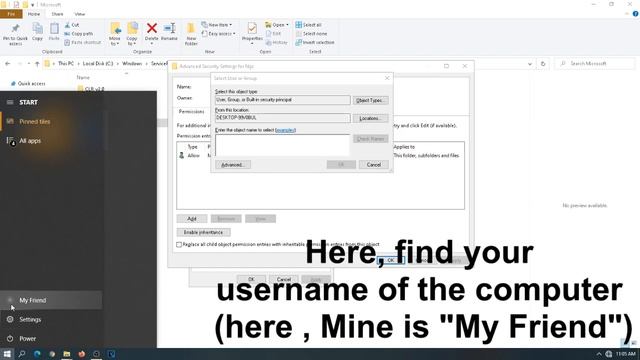Tick Replace all child object permission entries

[x=179, y=244]
